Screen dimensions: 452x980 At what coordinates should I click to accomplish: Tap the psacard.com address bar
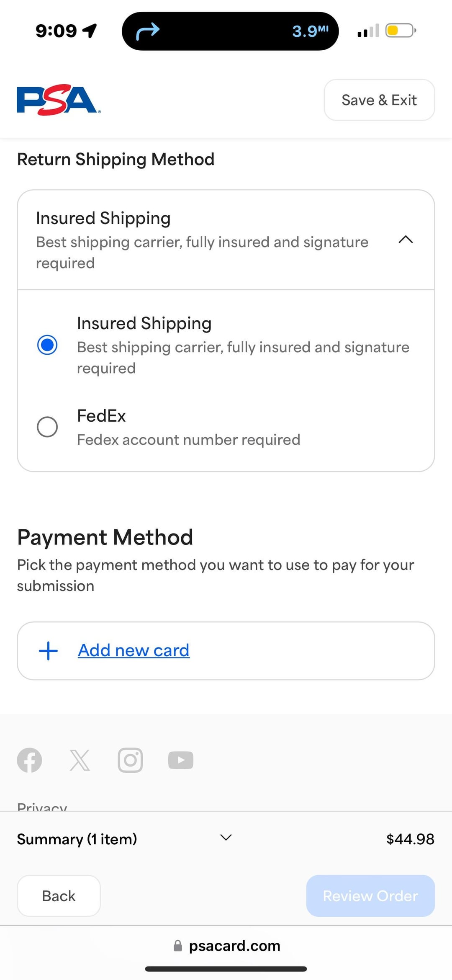coord(226,945)
